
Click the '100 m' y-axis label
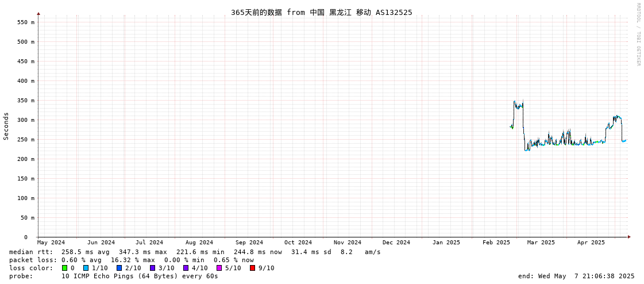pos(26,198)
